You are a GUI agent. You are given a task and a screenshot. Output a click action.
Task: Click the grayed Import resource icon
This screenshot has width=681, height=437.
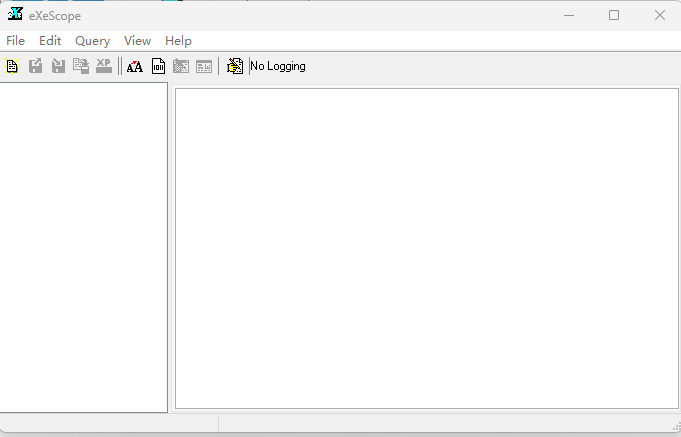click(x=58, y=66)
